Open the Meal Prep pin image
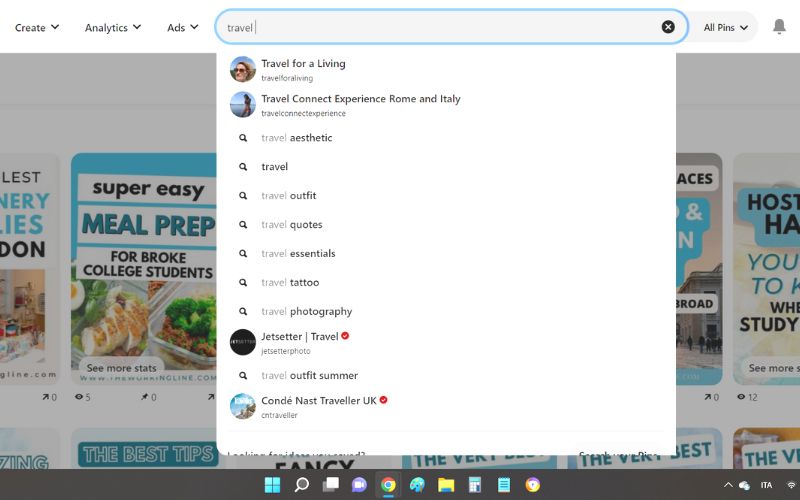The height and width of the screenshot is (500, 800). [x=144, y=269]
